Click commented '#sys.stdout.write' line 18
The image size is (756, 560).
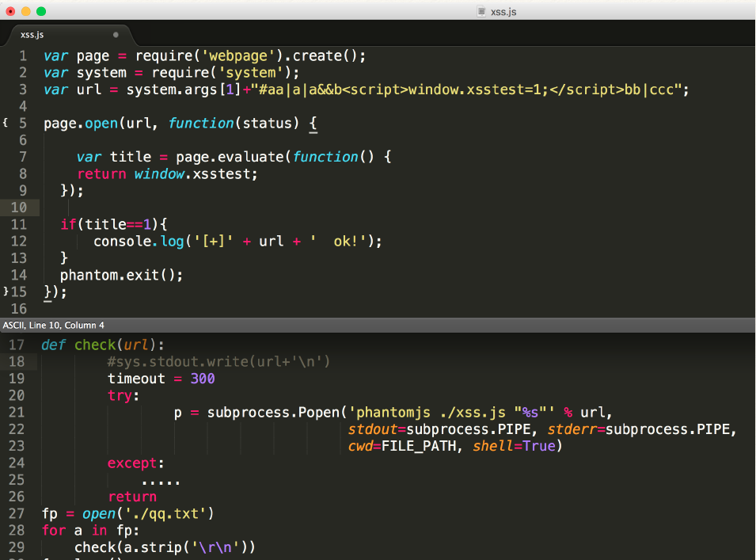pos(218,362)
